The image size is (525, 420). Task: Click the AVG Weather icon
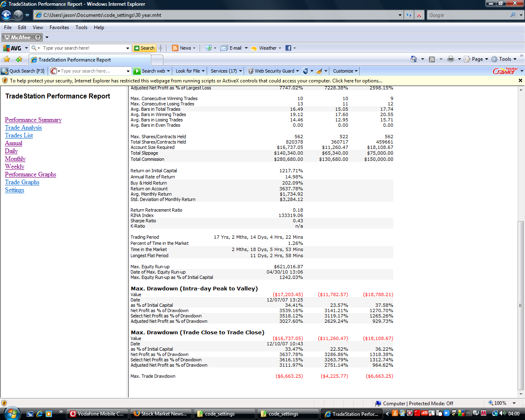254,48
